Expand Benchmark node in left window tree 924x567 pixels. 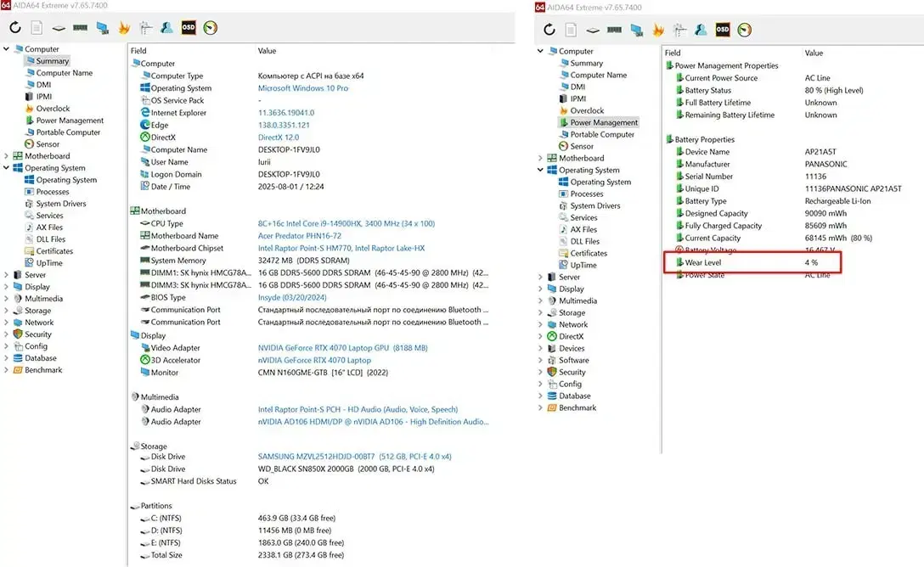[6, 370]
